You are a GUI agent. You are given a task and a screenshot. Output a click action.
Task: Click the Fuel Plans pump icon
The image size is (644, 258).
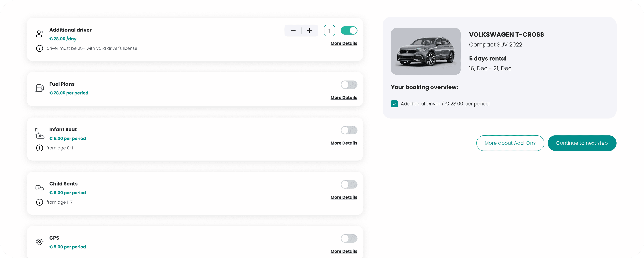pyautogui.click(x=39, y=88)
